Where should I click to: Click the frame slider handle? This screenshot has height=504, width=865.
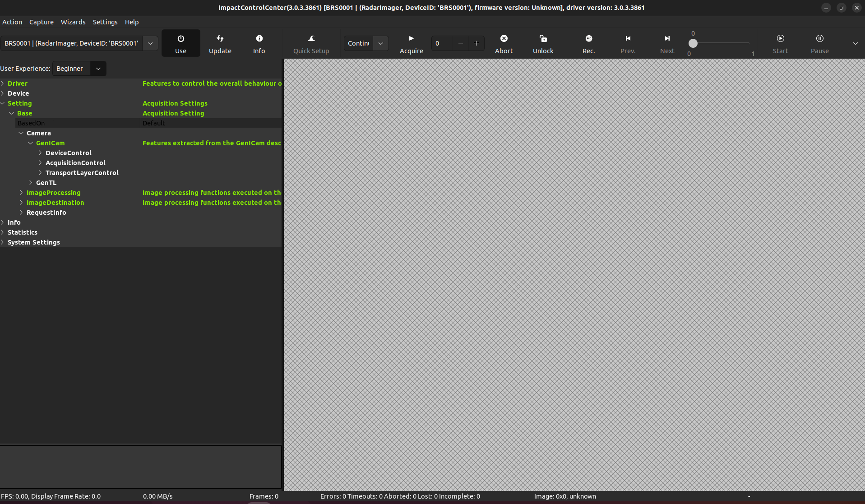693,43
